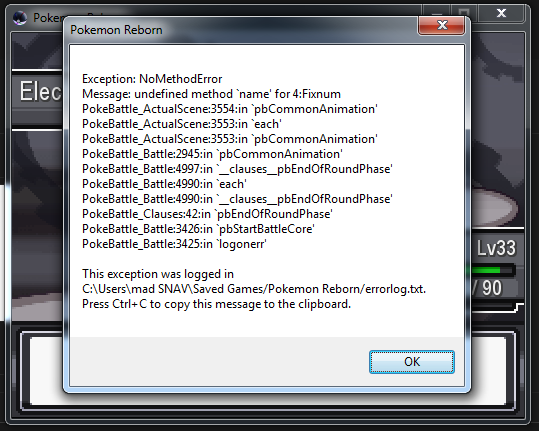Click the Pokemon Reborn pokeball window icon

click(20, 18)
